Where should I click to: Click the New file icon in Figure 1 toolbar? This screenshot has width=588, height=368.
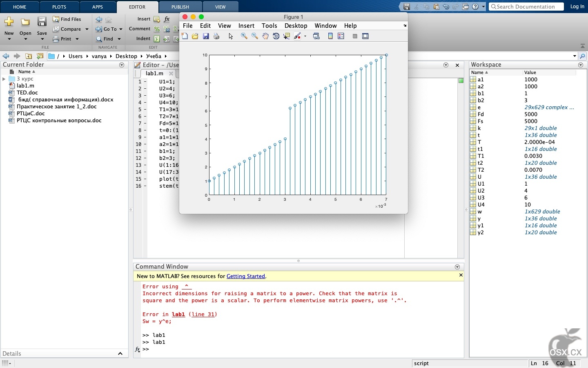[x=185, y=36]
